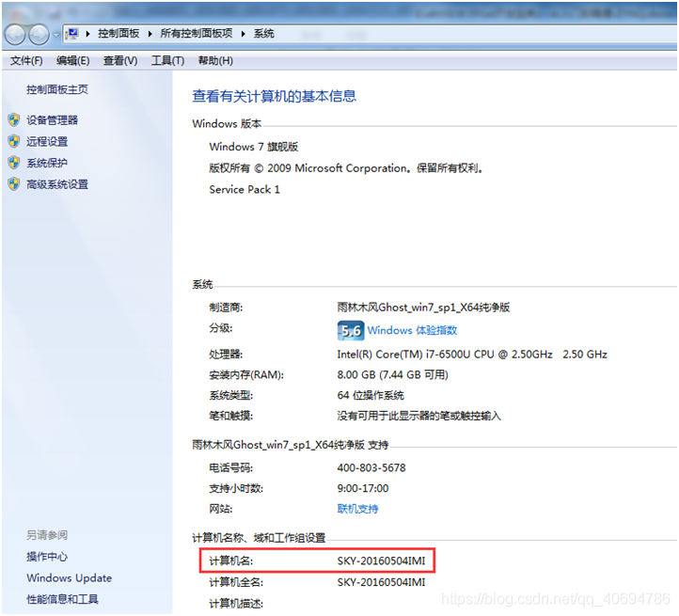Screen dimensions: 679x616
Task: Click SKY-20160504IMI next to 计算机全名
Action: click(x=381, y=582)
